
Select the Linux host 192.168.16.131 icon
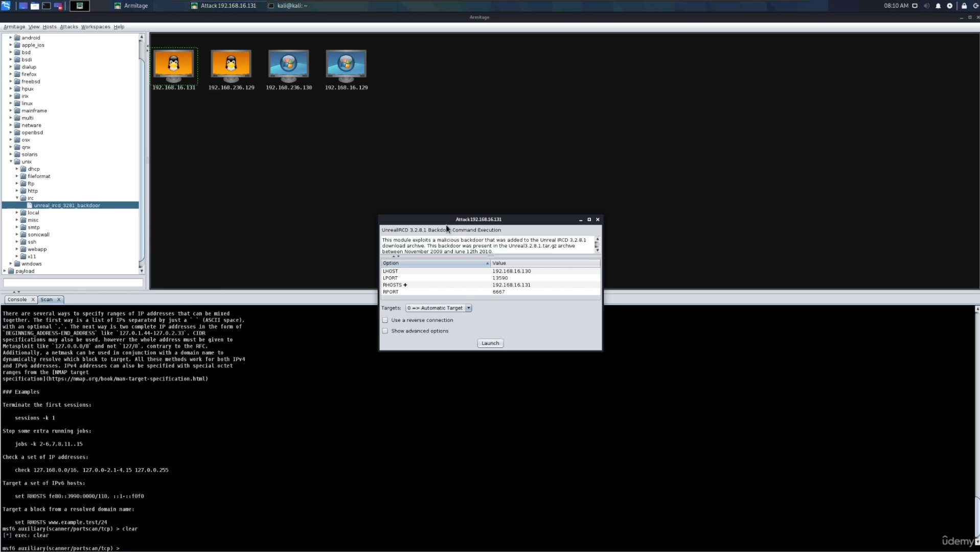[x=173, y=65]
